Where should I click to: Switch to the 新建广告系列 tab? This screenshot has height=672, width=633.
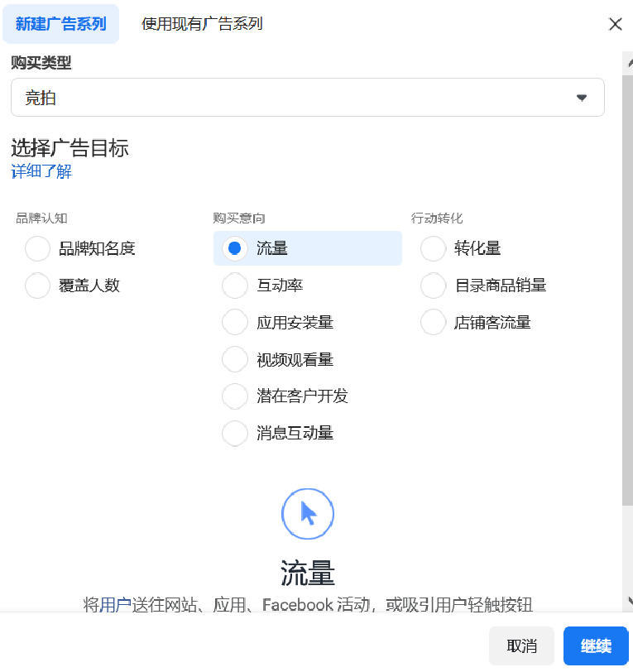pos(61,24)
